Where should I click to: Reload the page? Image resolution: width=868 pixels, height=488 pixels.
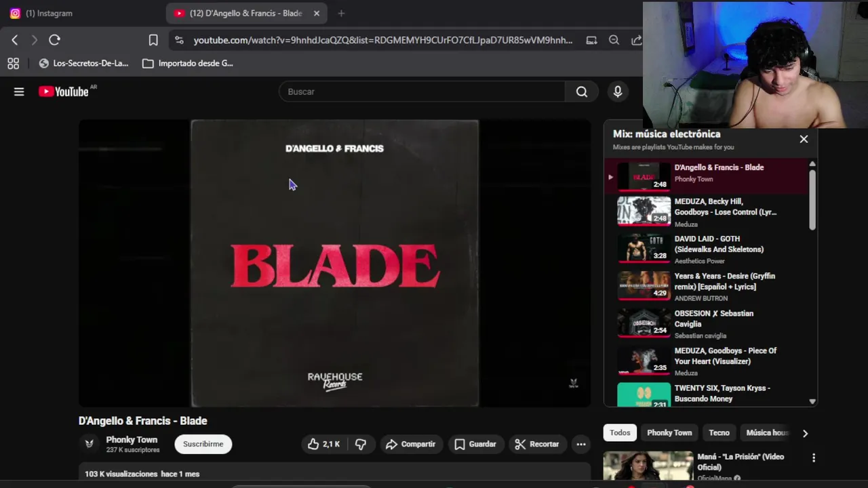[x=55, y=40]
